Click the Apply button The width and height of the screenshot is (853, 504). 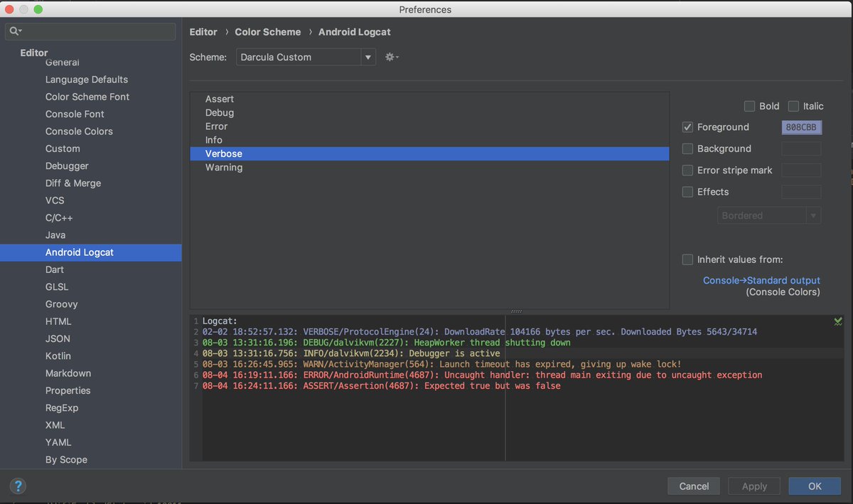(754, 486)
